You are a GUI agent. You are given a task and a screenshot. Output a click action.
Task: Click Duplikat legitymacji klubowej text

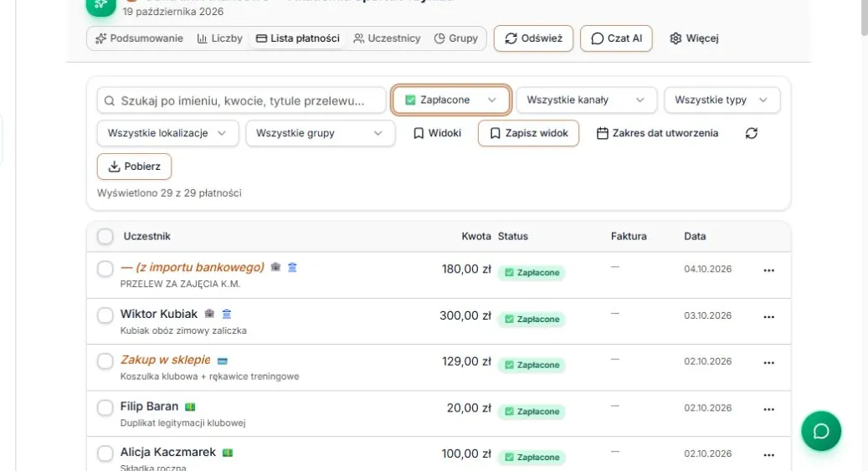(182, 422)
